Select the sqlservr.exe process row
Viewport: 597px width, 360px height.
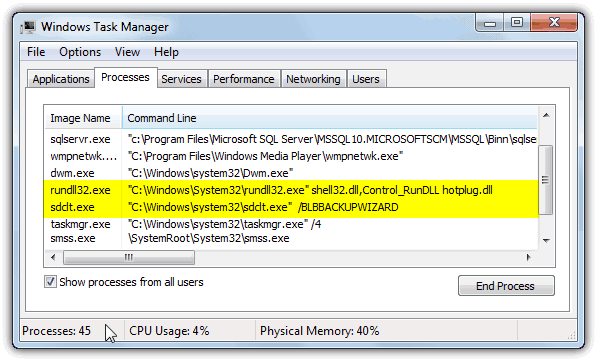click(291, 139)
